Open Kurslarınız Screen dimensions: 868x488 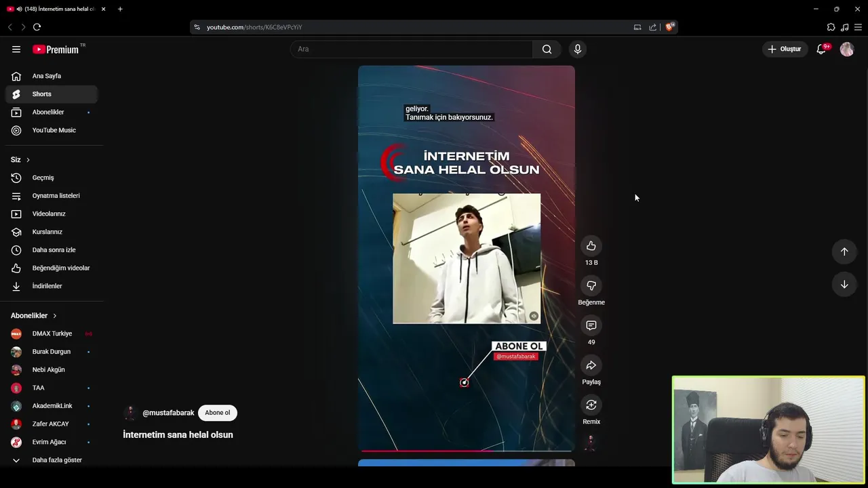click(x=52, y=232)
